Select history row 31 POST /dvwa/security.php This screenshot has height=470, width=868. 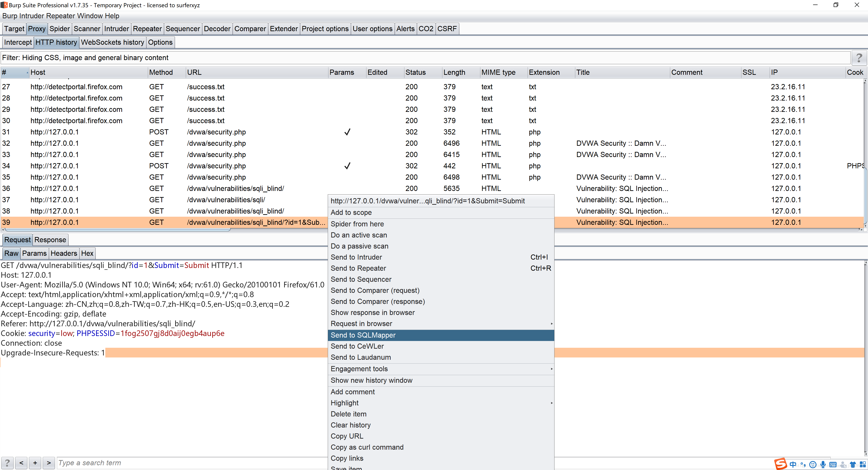(x=432, y=132)
